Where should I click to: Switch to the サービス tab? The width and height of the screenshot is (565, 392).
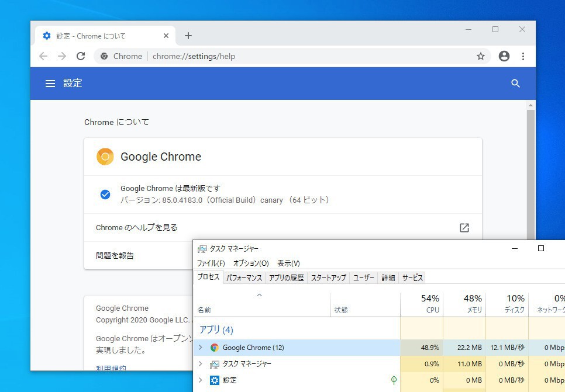[x=412, y=278]
